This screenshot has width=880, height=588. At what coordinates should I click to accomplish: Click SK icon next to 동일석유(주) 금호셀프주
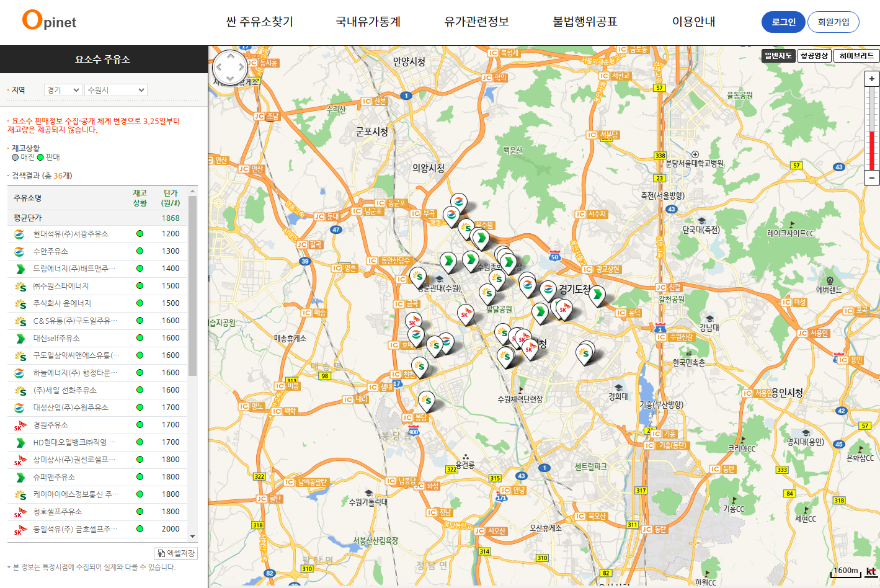click(20, 530)
